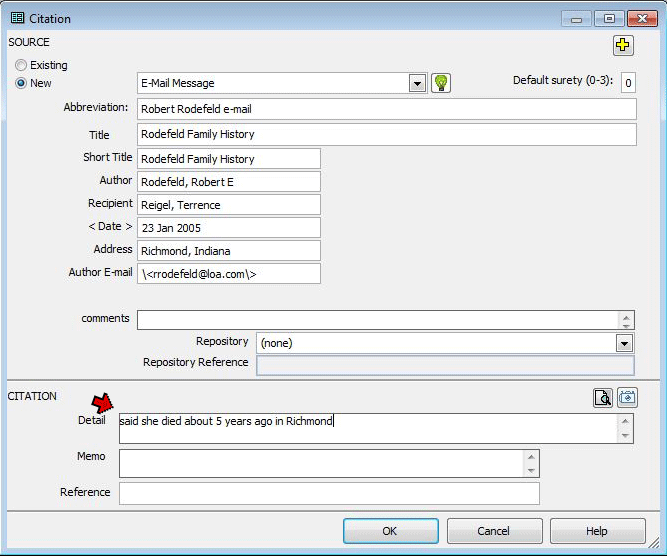Click the Memo box scroll up arrow
Image resolution: width=667 pixels, height=556 pixels.
531,457
